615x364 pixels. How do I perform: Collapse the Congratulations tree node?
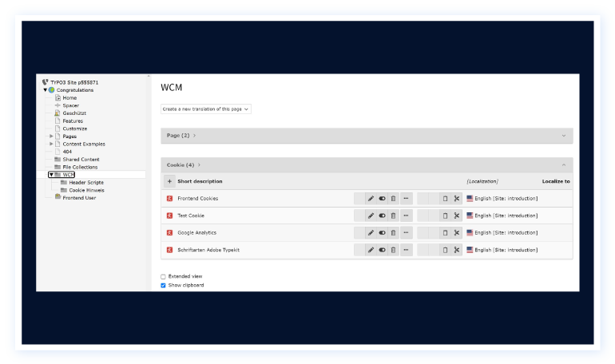(45, 90)
